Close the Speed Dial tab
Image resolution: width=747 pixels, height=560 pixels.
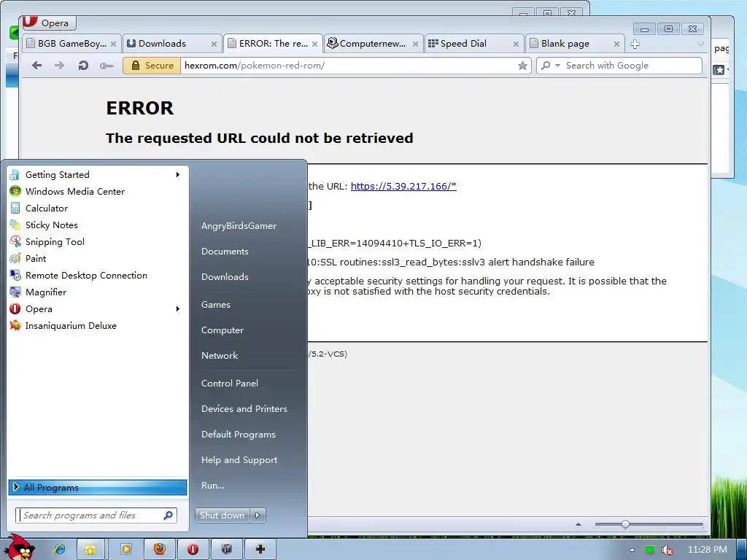coord(516,44)
